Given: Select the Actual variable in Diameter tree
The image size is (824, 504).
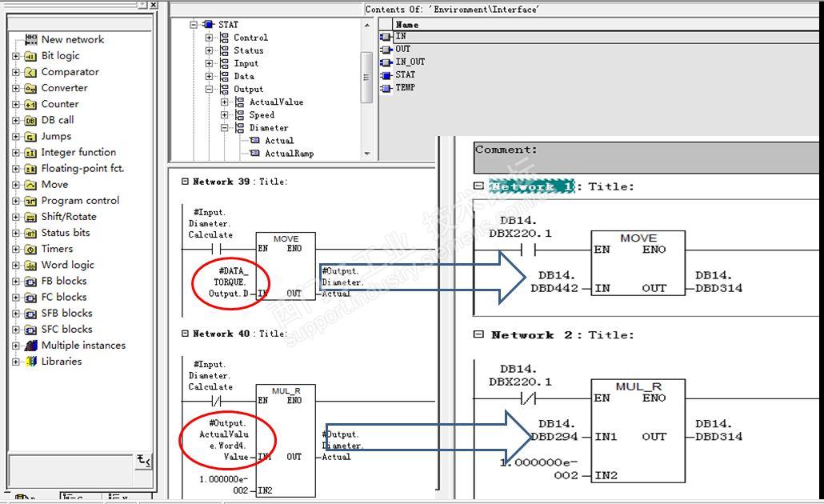Looking at the screenshot, I should 279,140.
